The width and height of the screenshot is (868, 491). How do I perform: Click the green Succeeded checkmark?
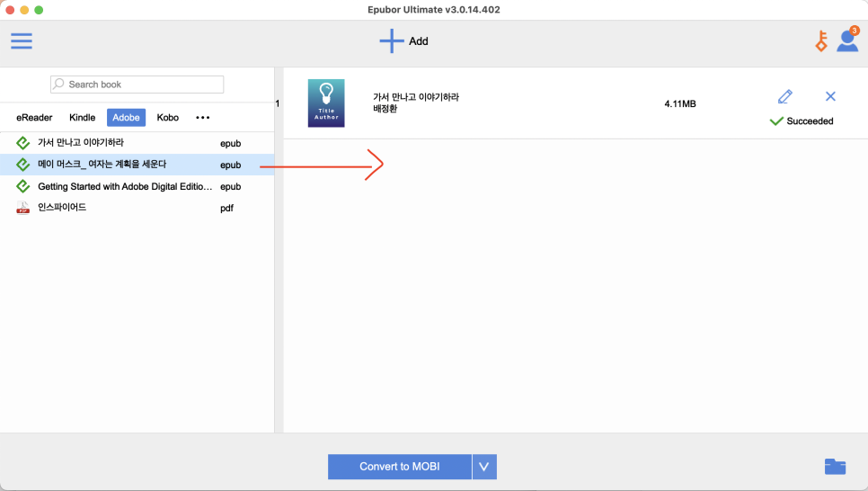coord(776,121)
